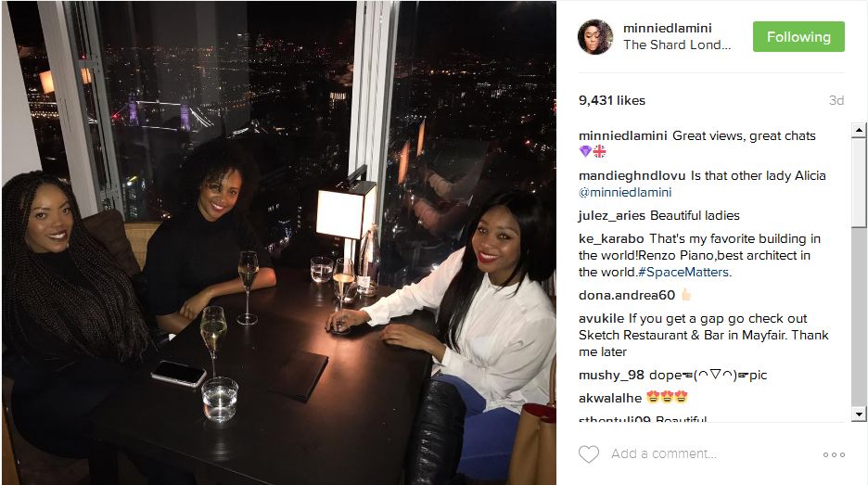Click the restaurant photo of three women
This screenshot has width=868, height=485.
coord(279,243)
